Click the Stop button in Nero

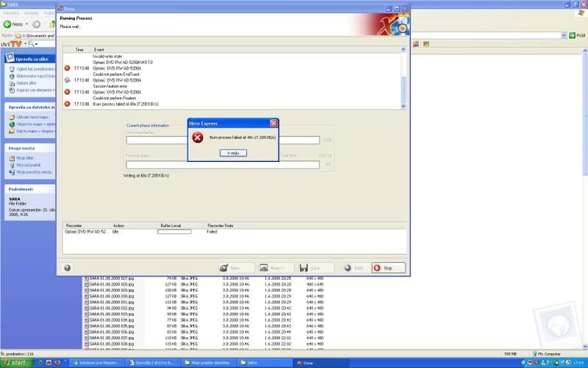point(388,268)
